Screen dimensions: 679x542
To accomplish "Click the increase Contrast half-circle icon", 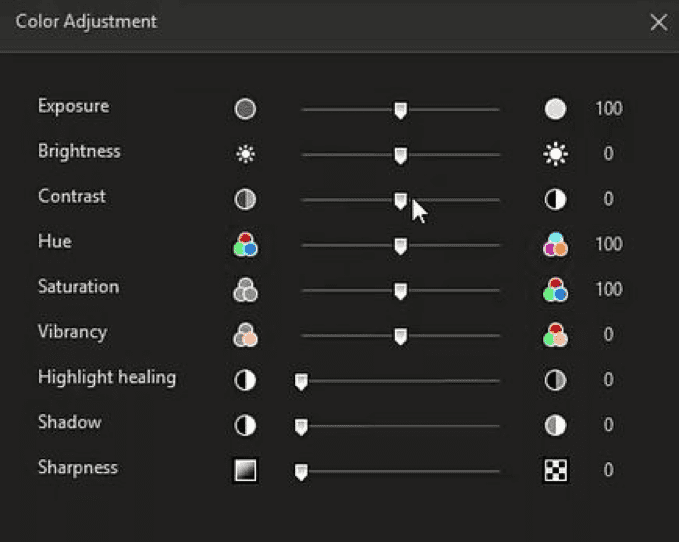I will (555, 200).
